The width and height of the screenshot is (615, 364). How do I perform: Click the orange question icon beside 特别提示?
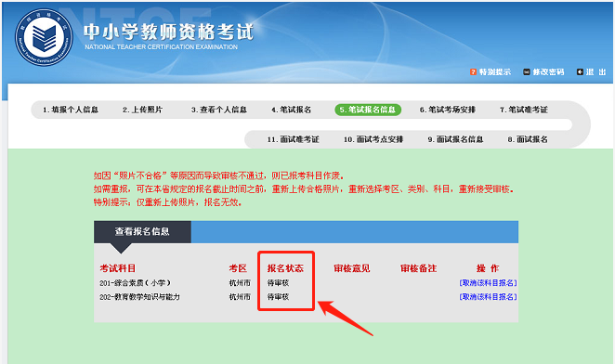coord(473,71)
